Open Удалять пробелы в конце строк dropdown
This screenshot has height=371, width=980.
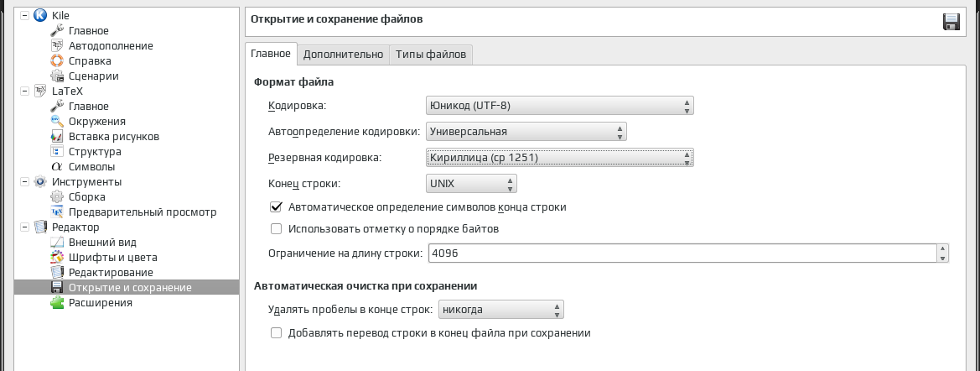501,310
